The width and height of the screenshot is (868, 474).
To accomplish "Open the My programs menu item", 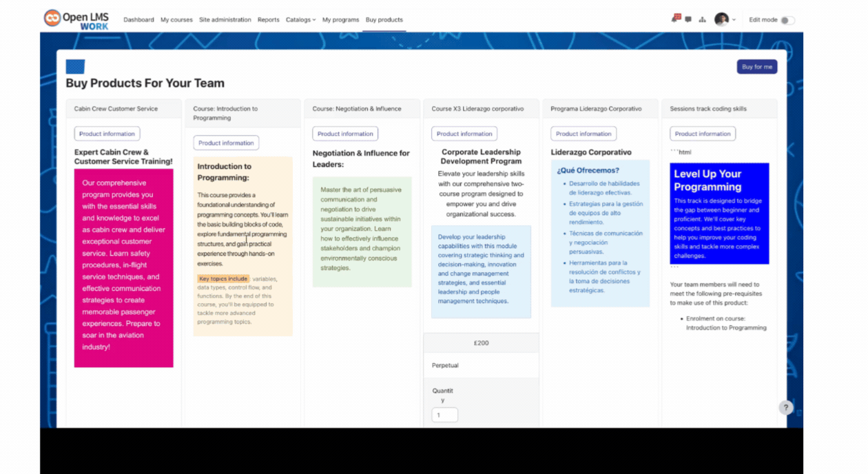I will click(340, 20).
